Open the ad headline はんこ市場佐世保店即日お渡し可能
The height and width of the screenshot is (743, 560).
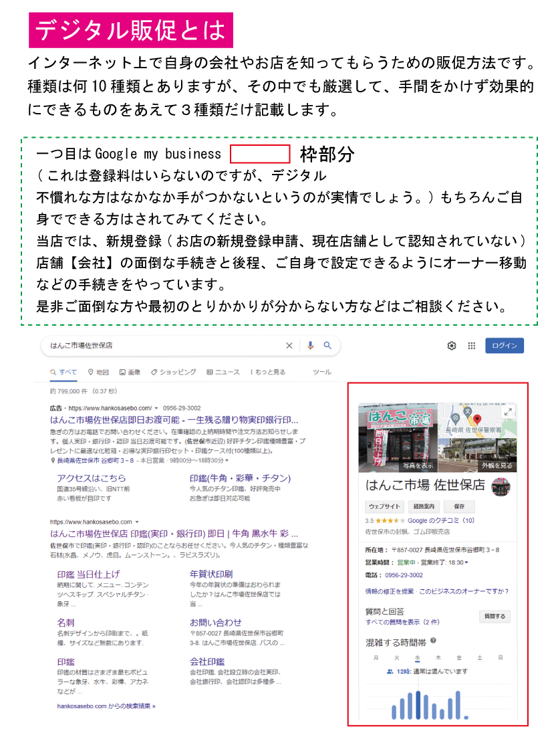click(174, 420)
